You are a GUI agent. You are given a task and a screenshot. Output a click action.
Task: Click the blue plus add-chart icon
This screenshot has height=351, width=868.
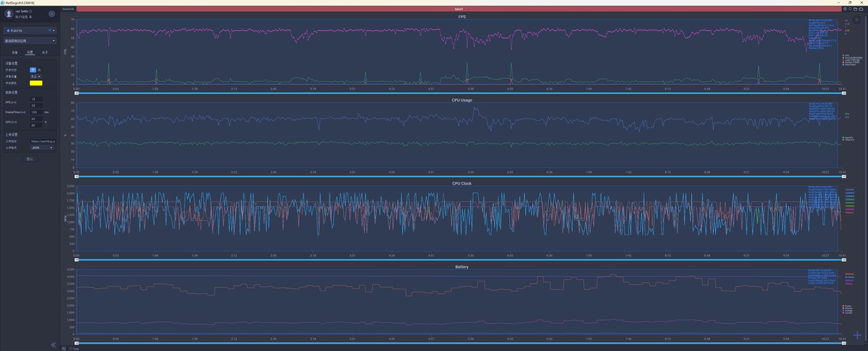pyautogui.click(x=857, y=335)
